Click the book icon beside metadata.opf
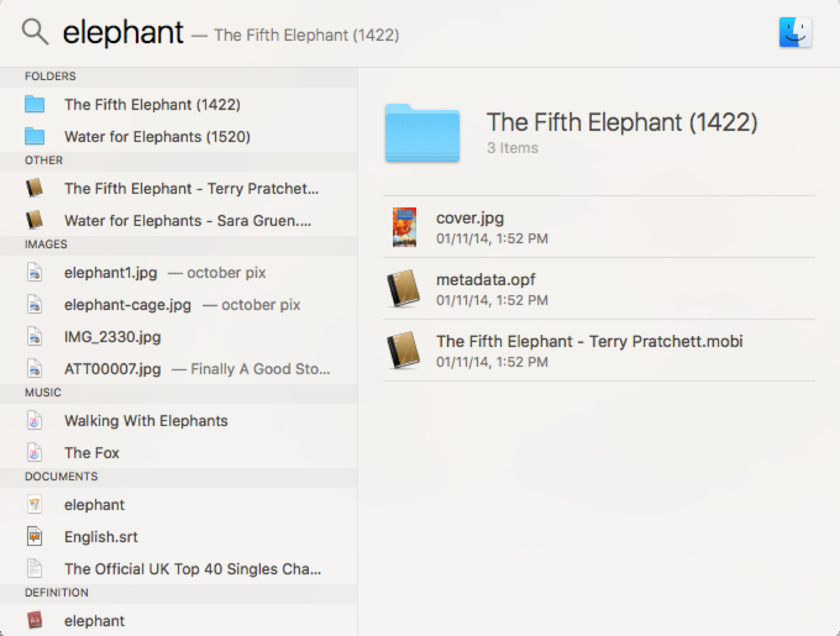 click(404, 289)
